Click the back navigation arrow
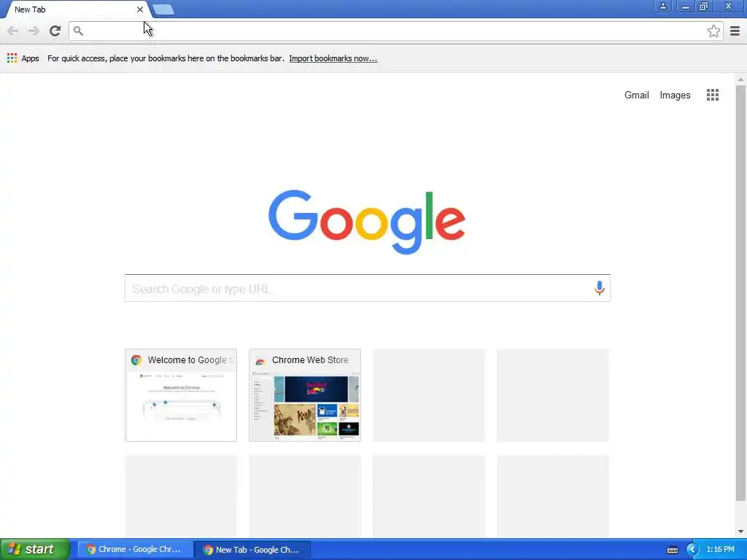 (13, 31)
